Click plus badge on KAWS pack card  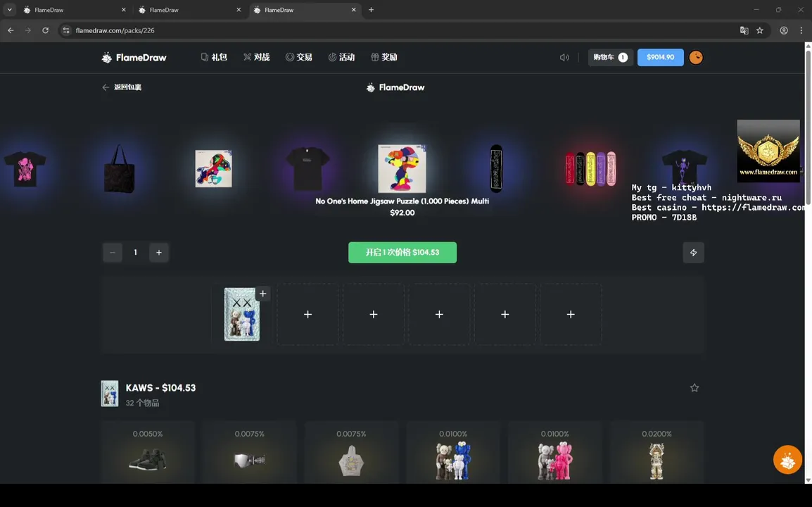pos(263,294)
